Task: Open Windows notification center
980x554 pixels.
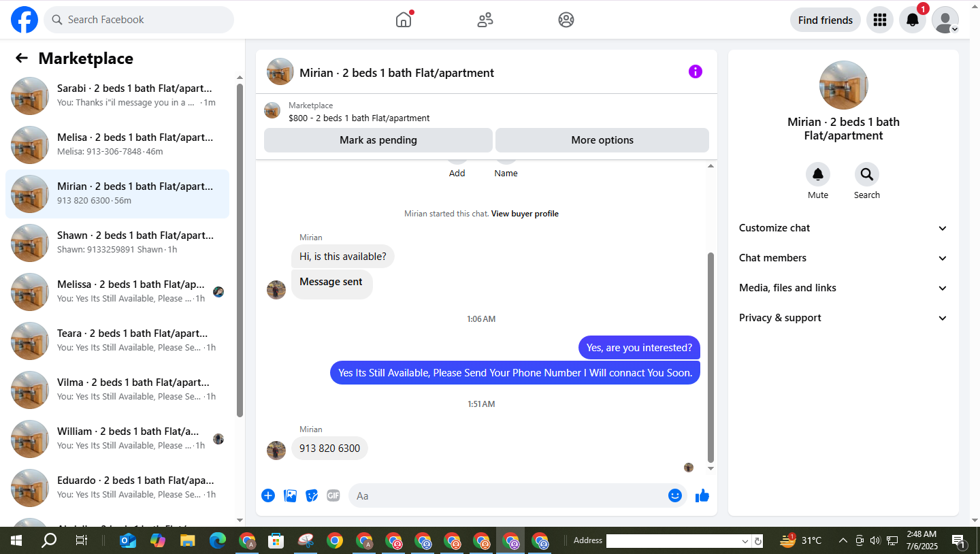Action: 960,541
